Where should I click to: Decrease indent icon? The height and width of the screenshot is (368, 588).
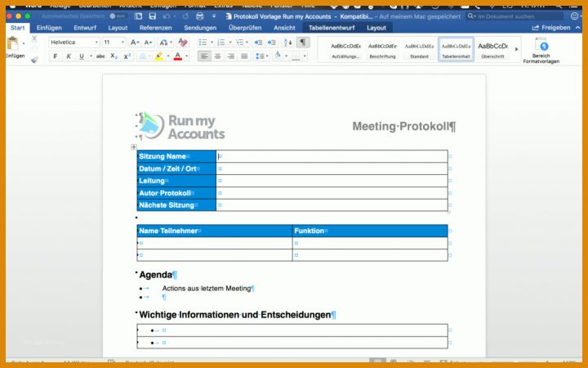258,43
